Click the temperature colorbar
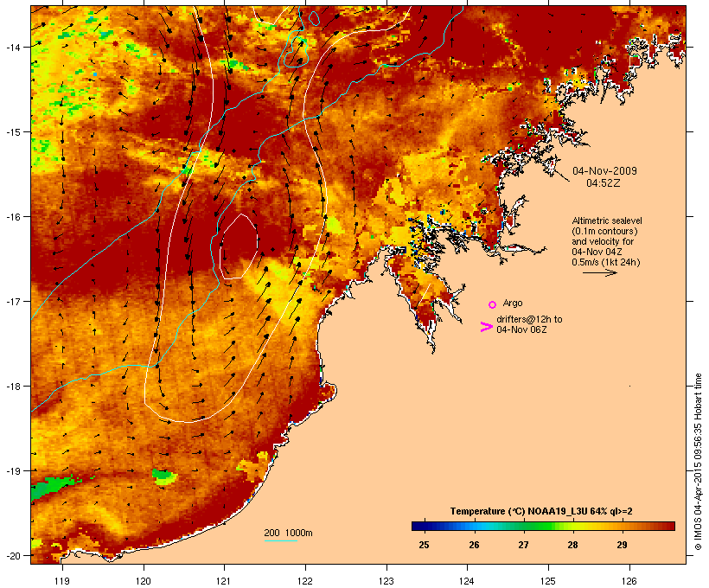 click(543, 526)
